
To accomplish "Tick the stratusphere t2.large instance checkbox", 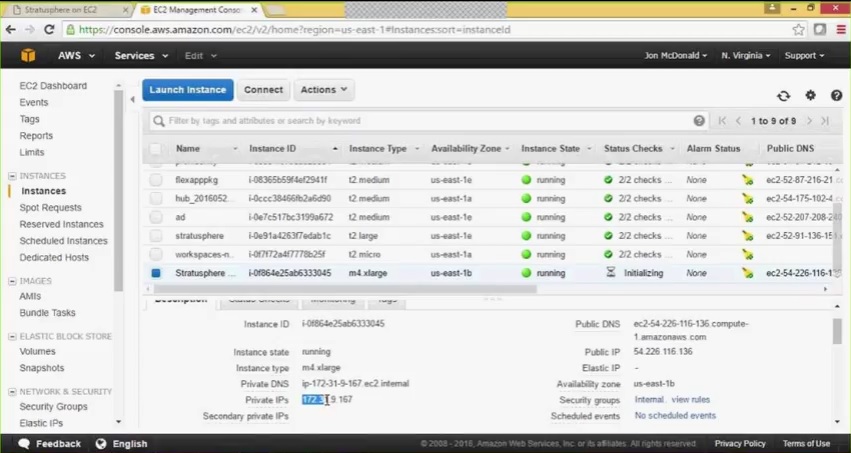I will pos(156,236).
